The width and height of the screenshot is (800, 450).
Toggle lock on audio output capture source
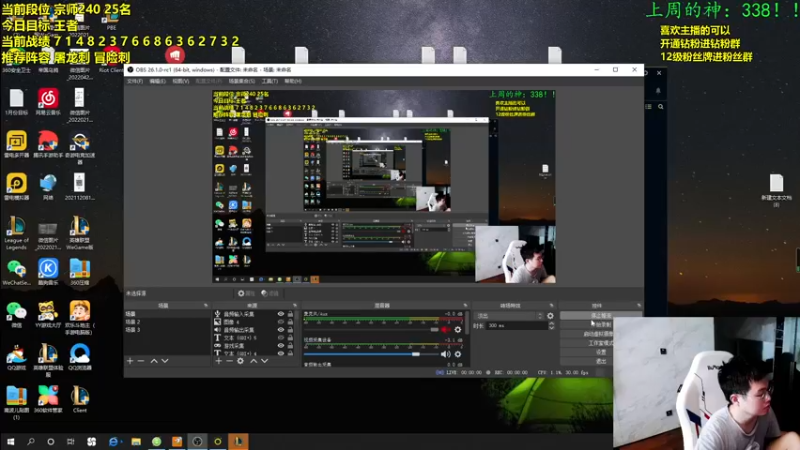(290, 330)
